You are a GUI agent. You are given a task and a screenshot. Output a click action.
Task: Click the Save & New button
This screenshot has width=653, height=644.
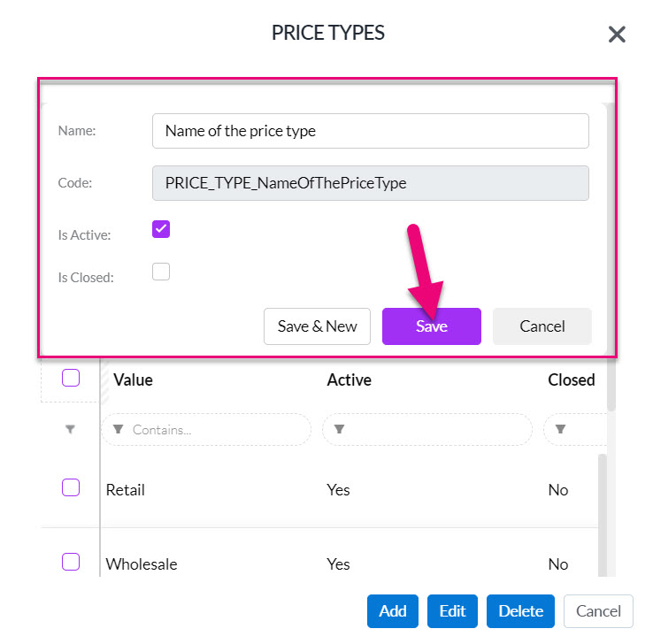(317, 326)
